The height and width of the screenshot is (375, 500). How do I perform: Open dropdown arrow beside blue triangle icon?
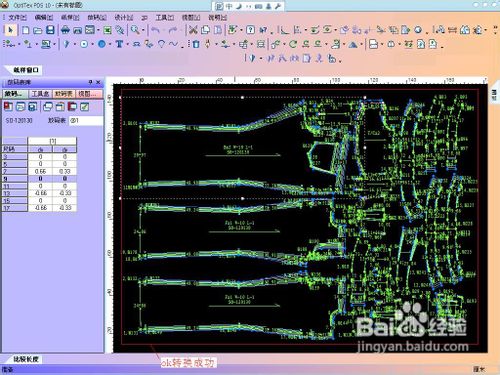pyautogui.click(x=361, y=44)
